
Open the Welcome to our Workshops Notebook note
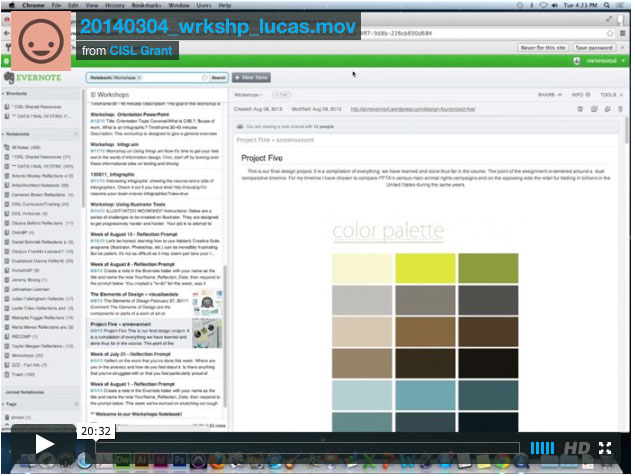[x=136, y=414]
